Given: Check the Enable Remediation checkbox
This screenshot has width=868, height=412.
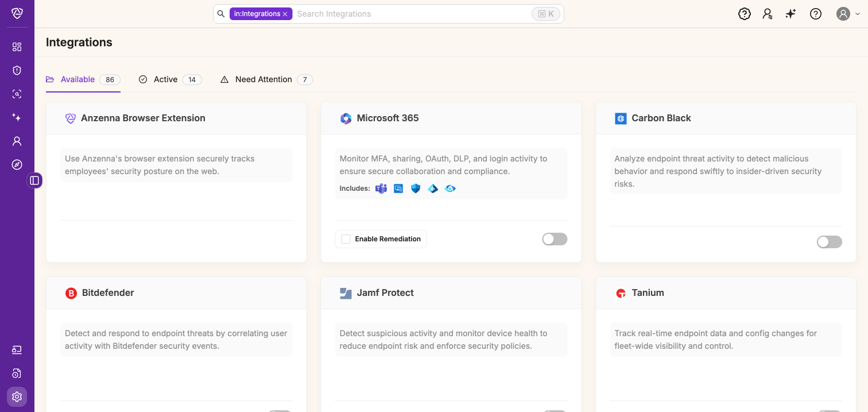Looking at the screenshot, I should coord(346,239).
